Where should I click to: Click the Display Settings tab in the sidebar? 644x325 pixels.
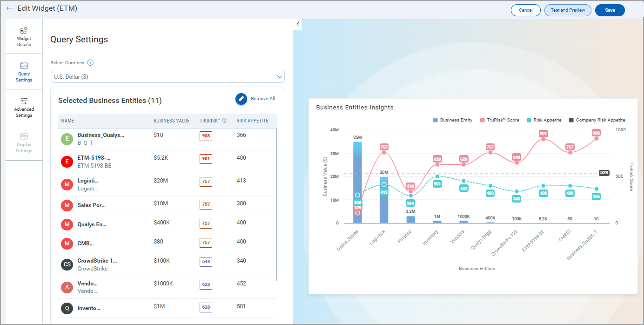coord(24,143)
